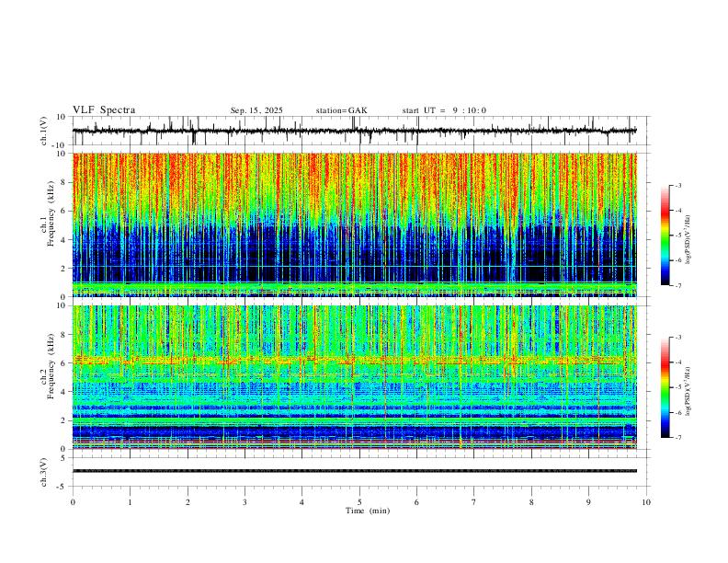Viewport: 728px width, 563px height.
Task: Click the ch.2 colorbar "-7" tick label
Action: 678,438
